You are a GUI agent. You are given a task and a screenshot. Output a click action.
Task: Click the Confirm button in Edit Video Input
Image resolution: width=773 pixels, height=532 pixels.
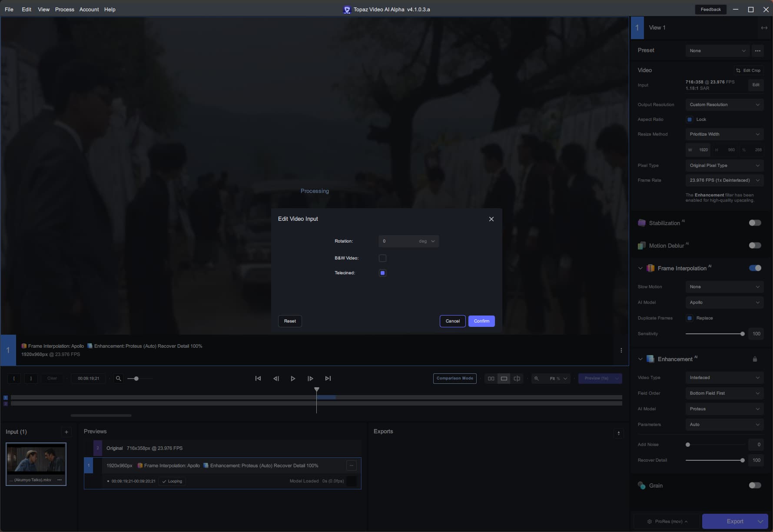pos(481,321)
